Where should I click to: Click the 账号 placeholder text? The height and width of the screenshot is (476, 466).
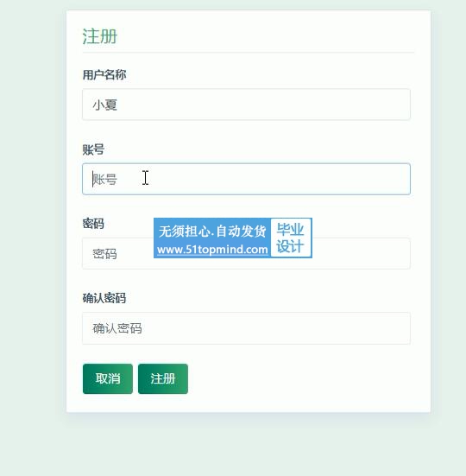(x=105, y=180)
